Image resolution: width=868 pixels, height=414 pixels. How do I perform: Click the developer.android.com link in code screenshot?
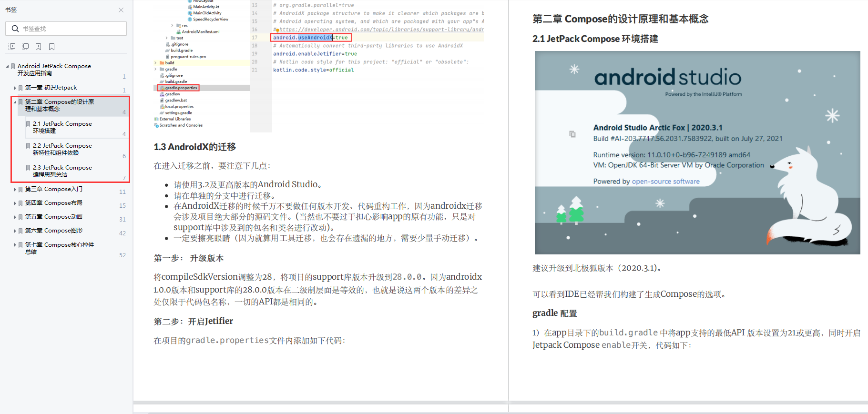click(381, 30)
